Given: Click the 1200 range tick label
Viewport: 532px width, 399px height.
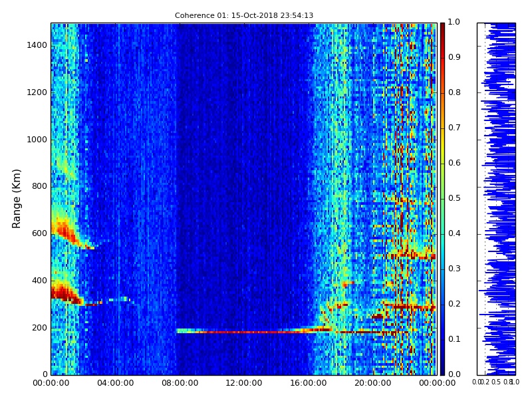Looking at the screenshot, I should pyautogui.click(x=37, y=92).
